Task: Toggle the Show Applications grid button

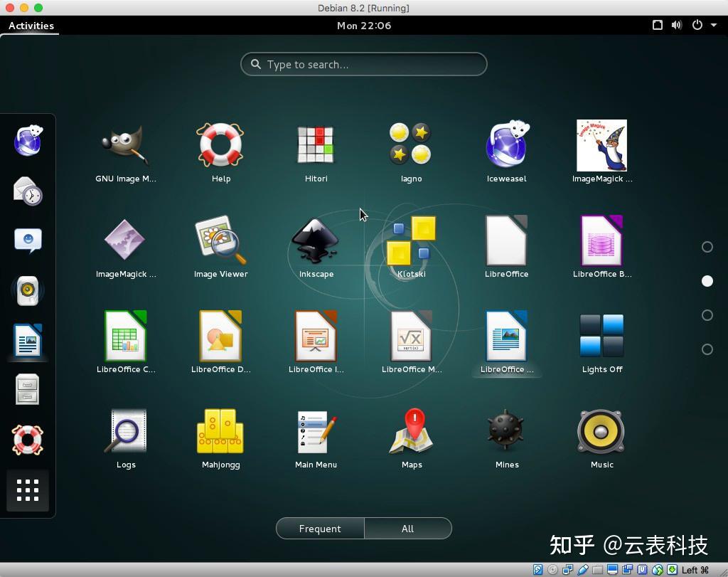Action: click(28, 490)
